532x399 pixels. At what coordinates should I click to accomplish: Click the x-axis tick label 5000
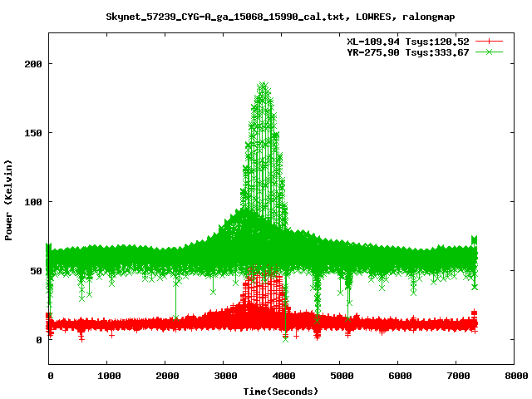(342, 376)
